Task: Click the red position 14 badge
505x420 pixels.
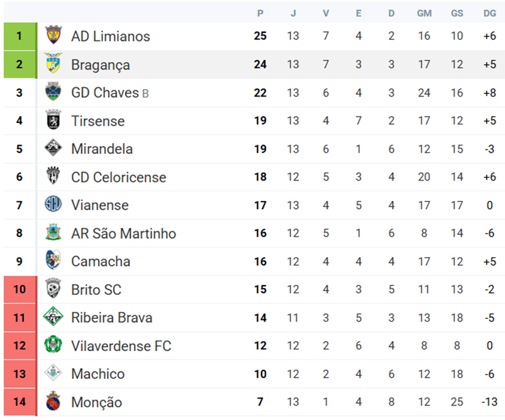Action: tap(20, 402)
